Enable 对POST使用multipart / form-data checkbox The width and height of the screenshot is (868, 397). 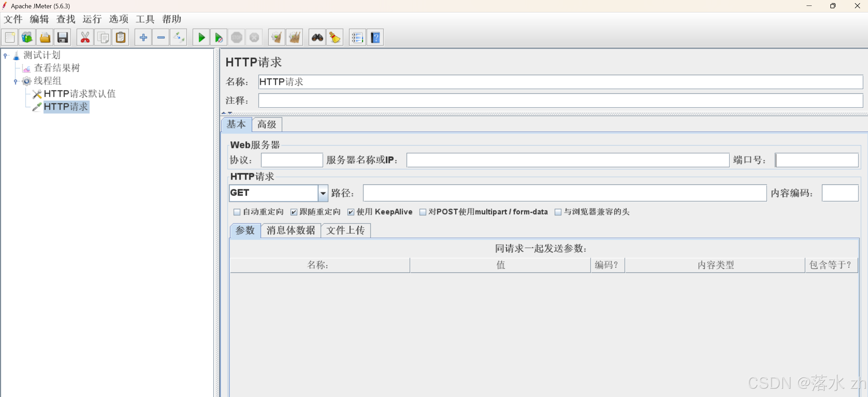click(423, 212)
